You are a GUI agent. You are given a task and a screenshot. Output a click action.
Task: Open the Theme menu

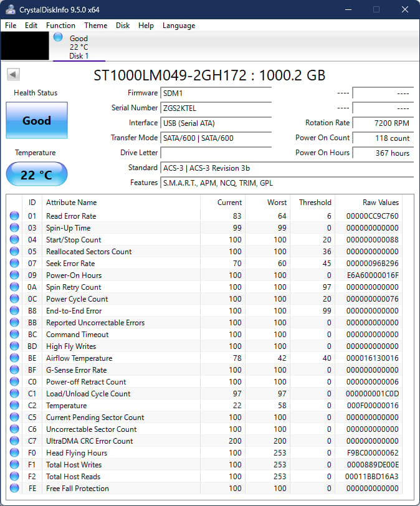(x=96, y=26)
